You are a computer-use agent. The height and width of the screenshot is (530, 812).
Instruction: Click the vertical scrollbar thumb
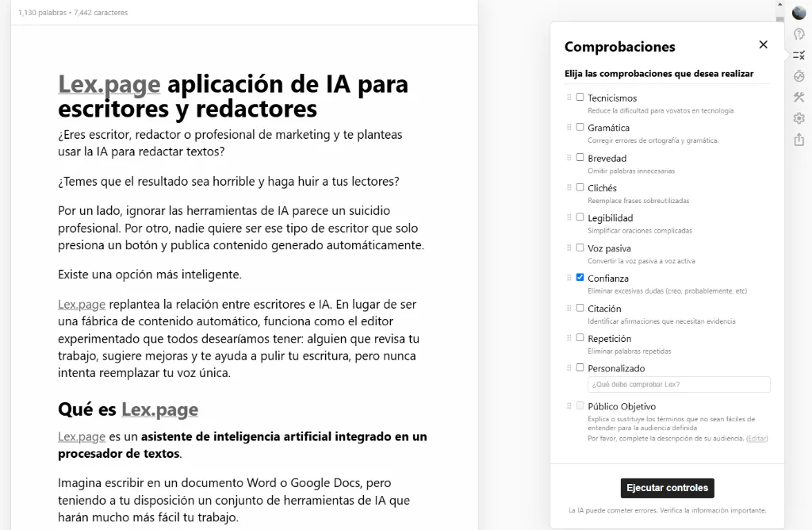tap(780, 19)
